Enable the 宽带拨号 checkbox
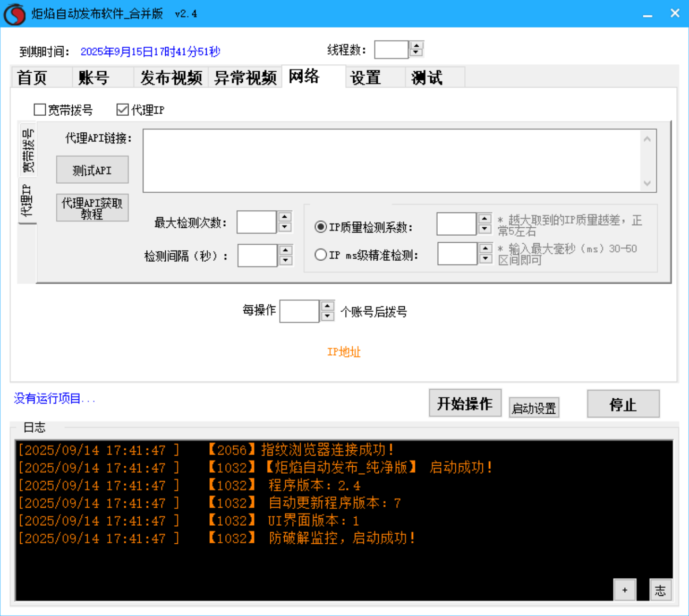Image resolution: width=689 pixels, height=616 pixels. [40, 110]
